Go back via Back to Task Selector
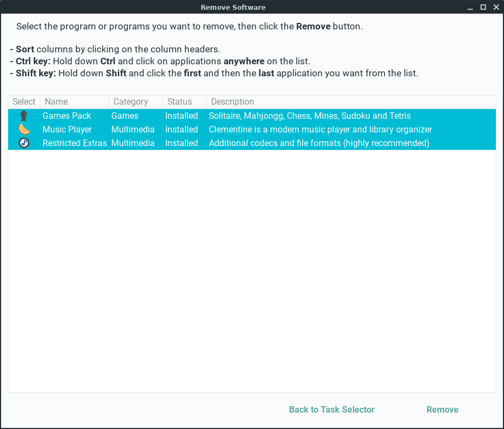504x429 pixels. point(332,409)
